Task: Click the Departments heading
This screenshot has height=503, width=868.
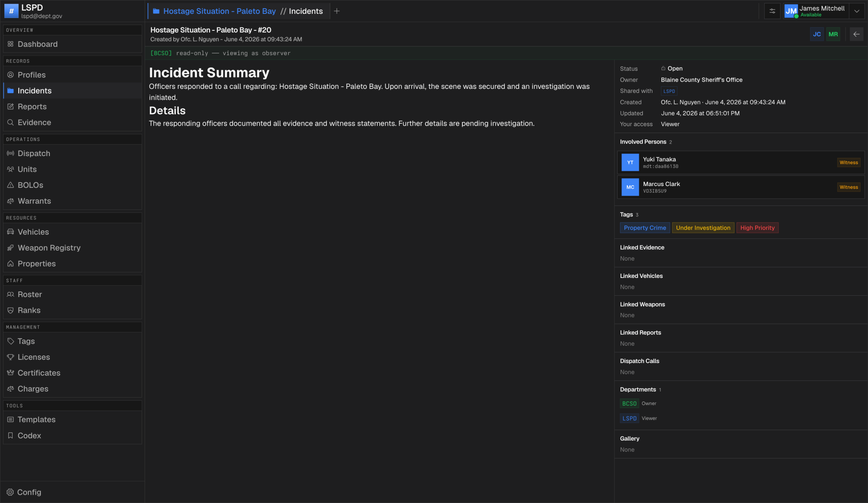Action: (x=638, y=389)
